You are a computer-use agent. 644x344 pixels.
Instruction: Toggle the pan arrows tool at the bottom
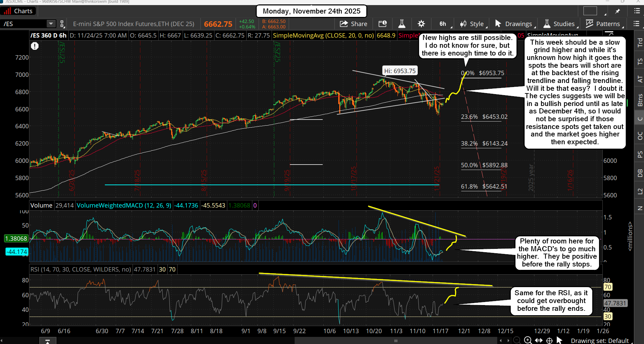click(539, 340)
